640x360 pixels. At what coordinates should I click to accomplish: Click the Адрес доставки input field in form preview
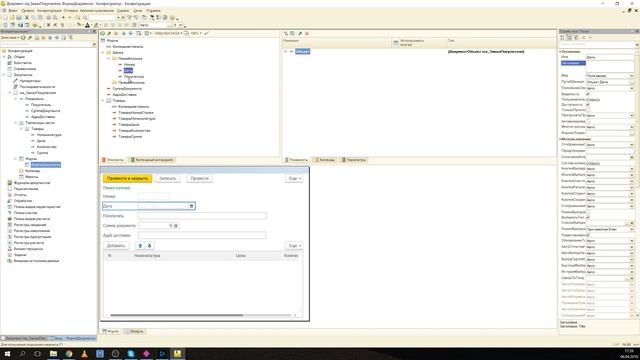202,236
